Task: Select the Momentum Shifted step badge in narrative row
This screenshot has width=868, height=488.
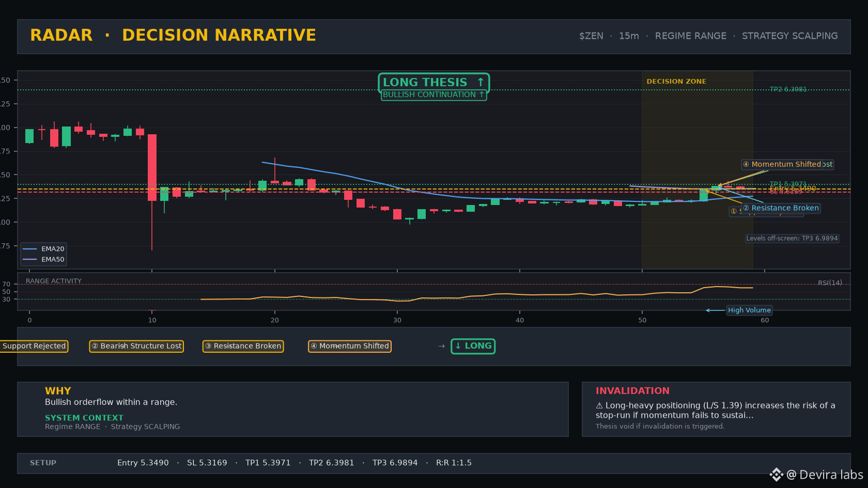Action: click(350, 346)
